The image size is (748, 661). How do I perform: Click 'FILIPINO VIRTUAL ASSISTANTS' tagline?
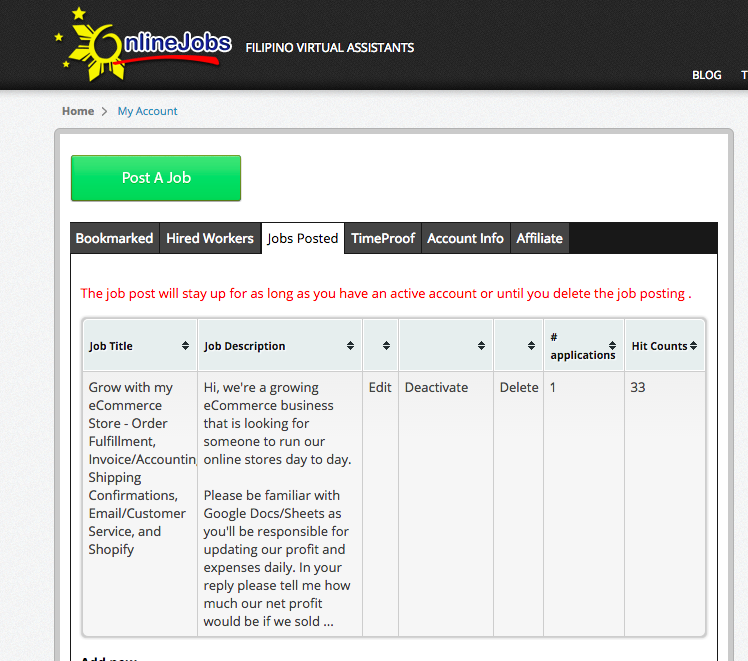[330, 48]
